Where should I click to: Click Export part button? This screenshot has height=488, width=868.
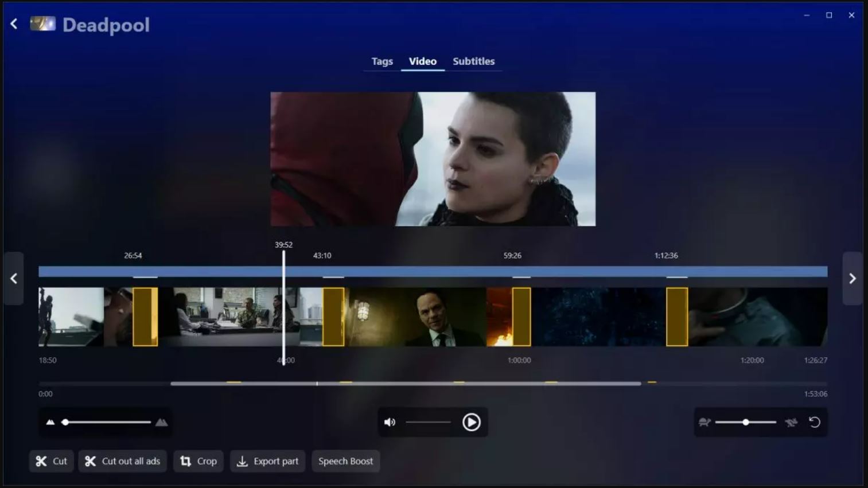(x=267, y=461)
